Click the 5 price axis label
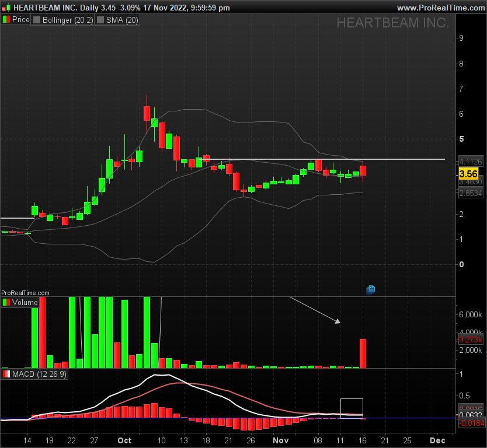 (461, 139)
